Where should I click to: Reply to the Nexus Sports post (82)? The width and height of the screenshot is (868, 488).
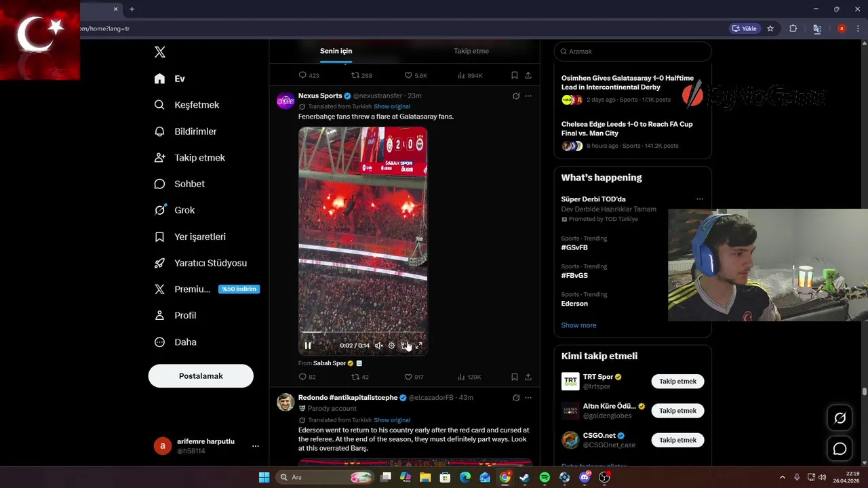click(x=307, y=377)
